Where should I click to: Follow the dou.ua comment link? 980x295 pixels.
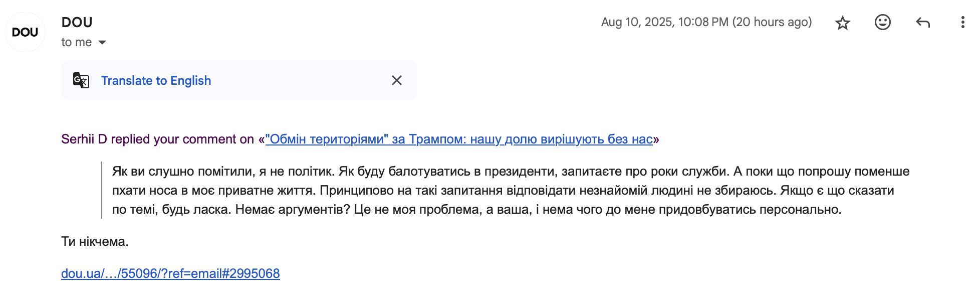click(170, 273)
